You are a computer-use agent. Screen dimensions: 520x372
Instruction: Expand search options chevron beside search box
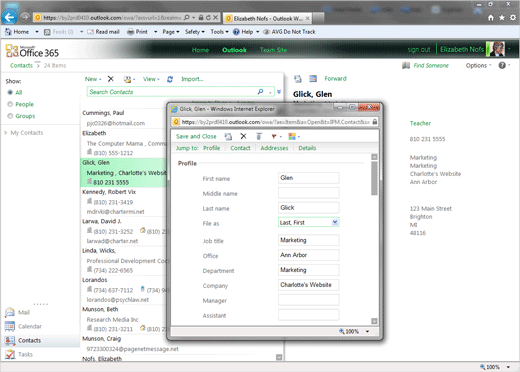tap(279, 92)
